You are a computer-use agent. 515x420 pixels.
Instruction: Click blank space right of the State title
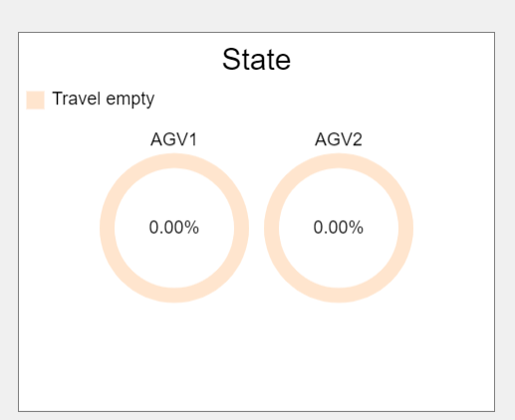(x=391, y=60)
